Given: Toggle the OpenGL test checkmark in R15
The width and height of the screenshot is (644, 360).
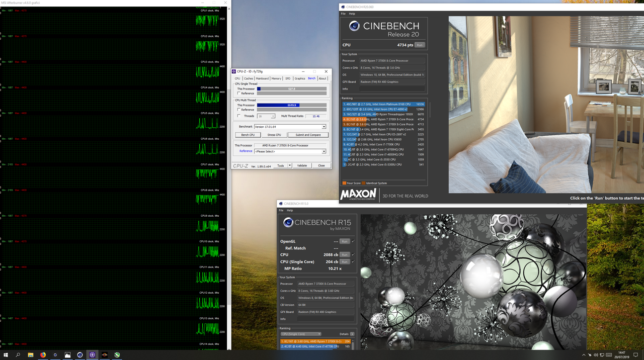Looking at the screenshot, I should tap(353, 241).
